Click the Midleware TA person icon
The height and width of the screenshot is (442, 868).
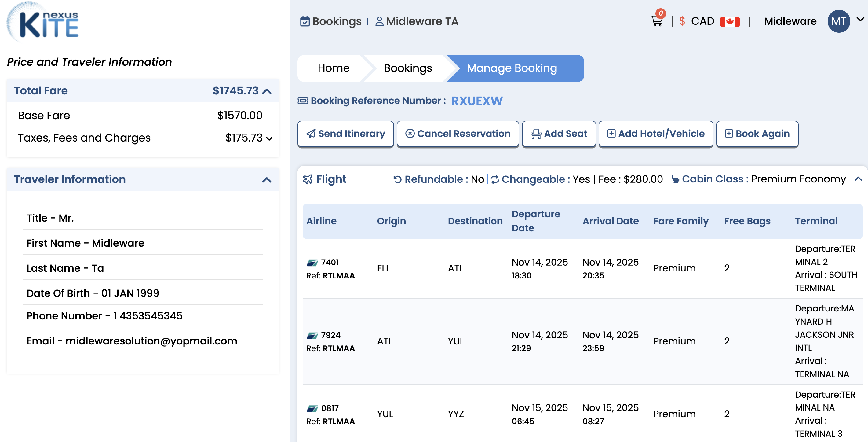pyautogui.click(x=379, y=21)
